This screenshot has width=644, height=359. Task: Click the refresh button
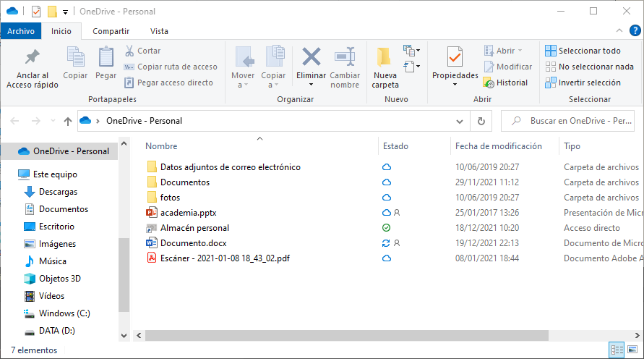(x=481, y=122)
